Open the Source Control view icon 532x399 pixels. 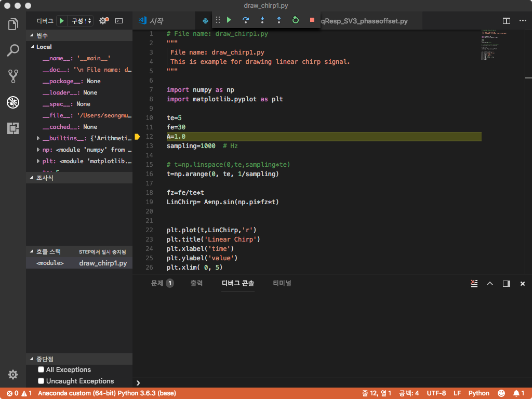13,76
